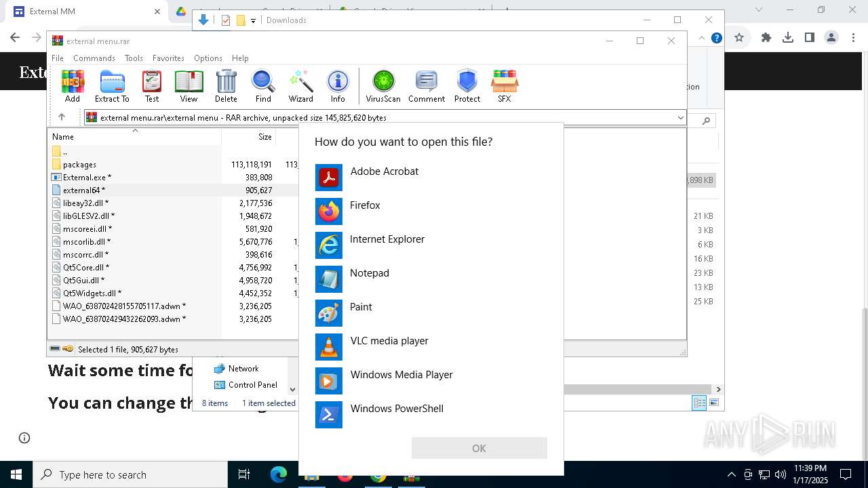868x488 pixels.
Task: Sort file list by Size column
Action: [248, 136]
